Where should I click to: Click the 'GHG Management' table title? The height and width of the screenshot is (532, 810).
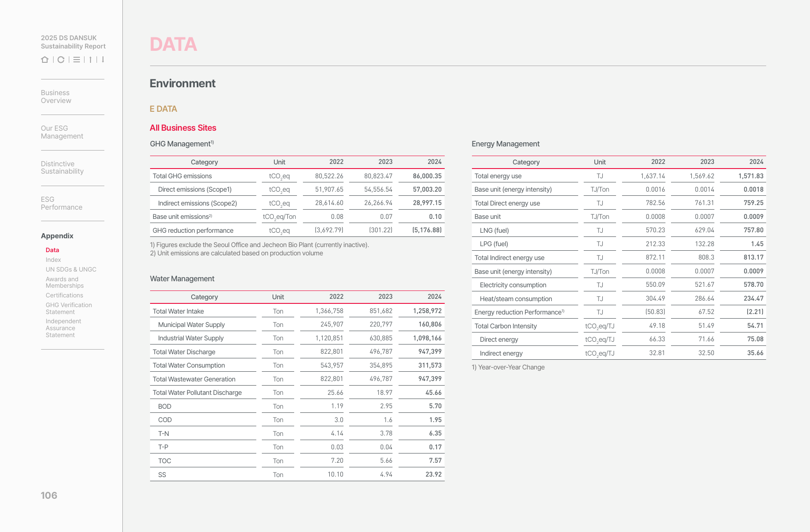(181, 144)
